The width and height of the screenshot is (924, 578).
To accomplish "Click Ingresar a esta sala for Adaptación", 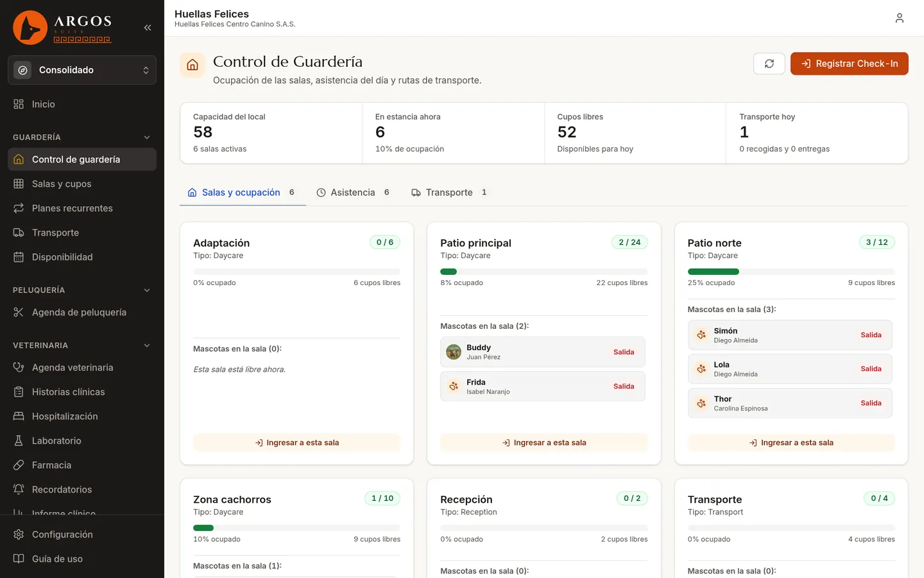I will click(296, 442).
